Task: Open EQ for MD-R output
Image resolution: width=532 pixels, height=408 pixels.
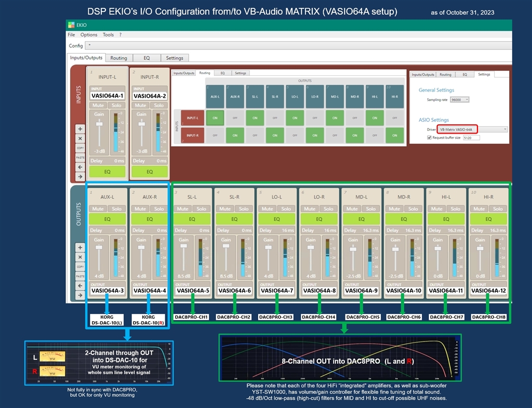Action: [x=404, y=219]
